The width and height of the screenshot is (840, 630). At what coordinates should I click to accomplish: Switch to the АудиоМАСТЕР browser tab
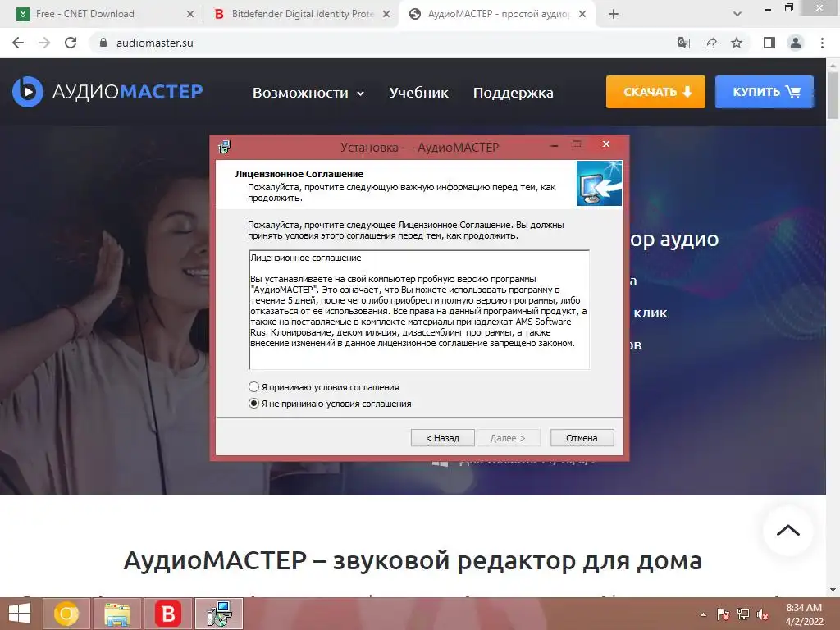coord(497,14)
